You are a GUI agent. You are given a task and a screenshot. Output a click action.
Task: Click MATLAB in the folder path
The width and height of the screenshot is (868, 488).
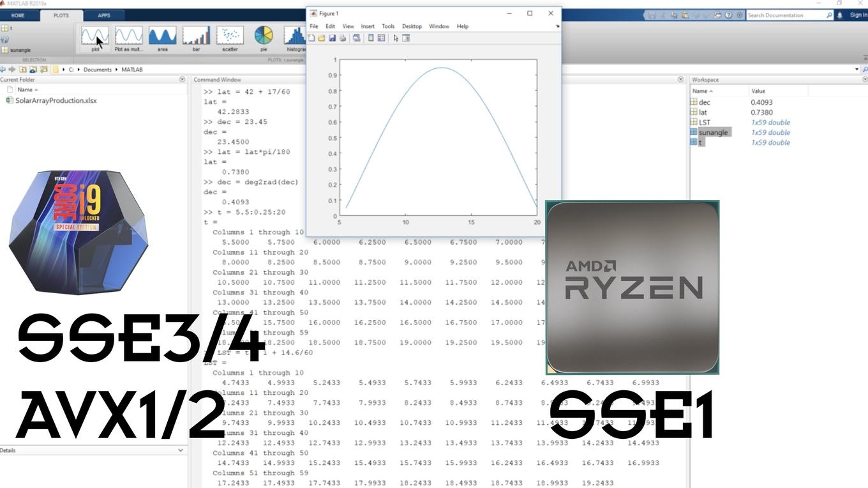[x=132, y=70]
